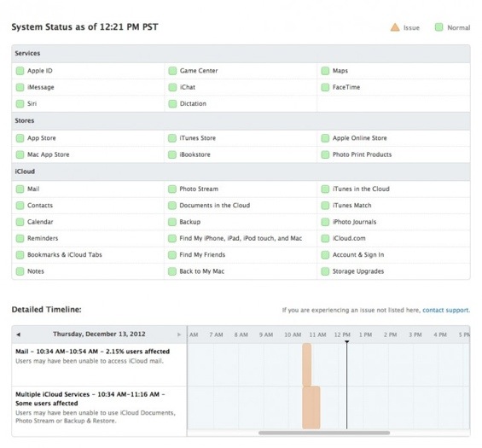Select Storage Upgrades service
The image size is (482, 448).
358,271
